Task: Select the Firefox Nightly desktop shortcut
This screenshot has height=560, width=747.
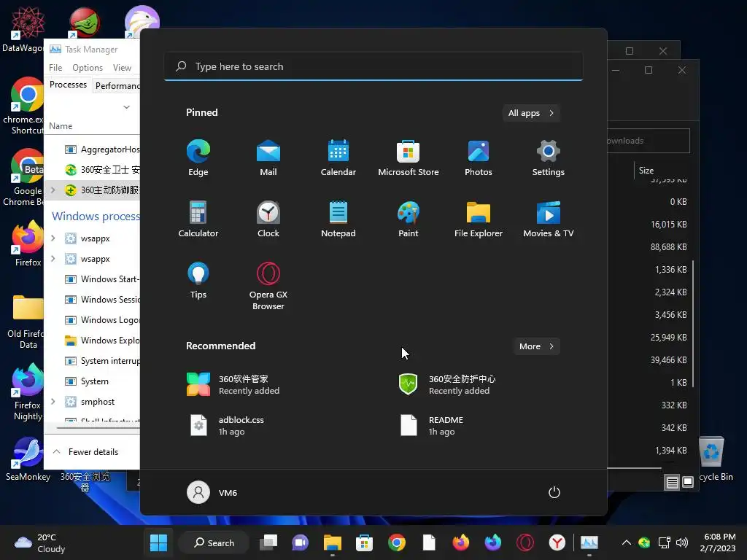Action: tap(28, 392)
